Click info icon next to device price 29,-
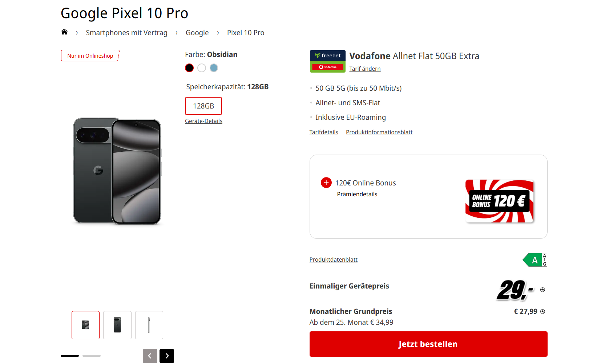597x364 pixels. point(542,290)
